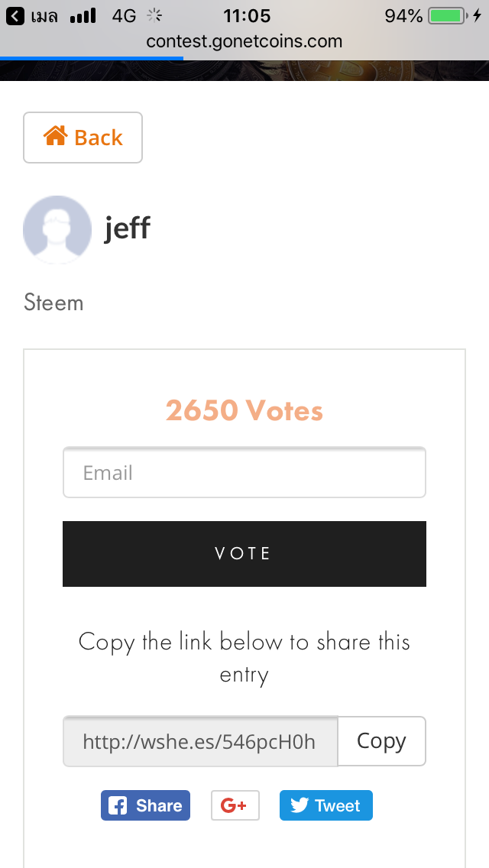Click the Copy button
Screen dimensions: 489x868
[x=381, y=741]
